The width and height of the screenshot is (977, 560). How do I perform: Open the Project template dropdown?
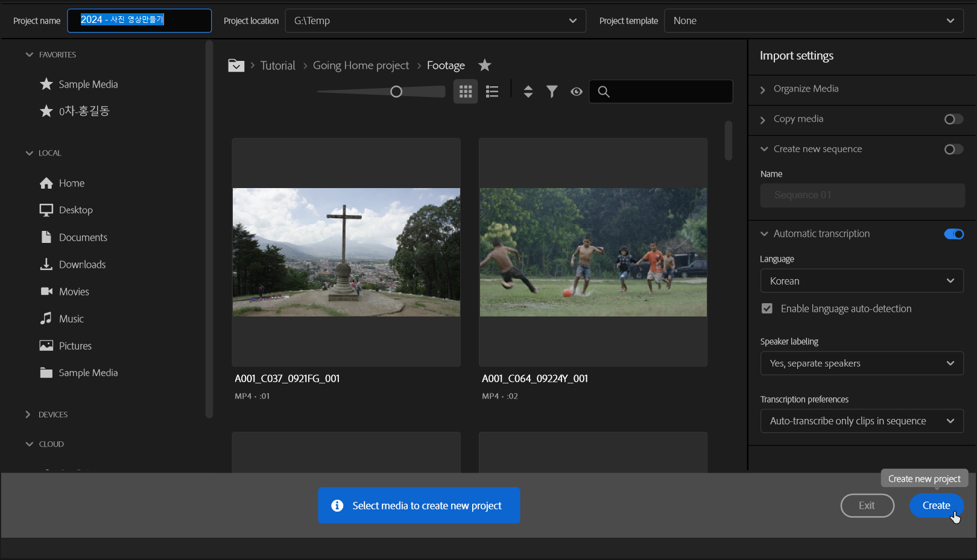pyautogui.click(x=814, y=20)
